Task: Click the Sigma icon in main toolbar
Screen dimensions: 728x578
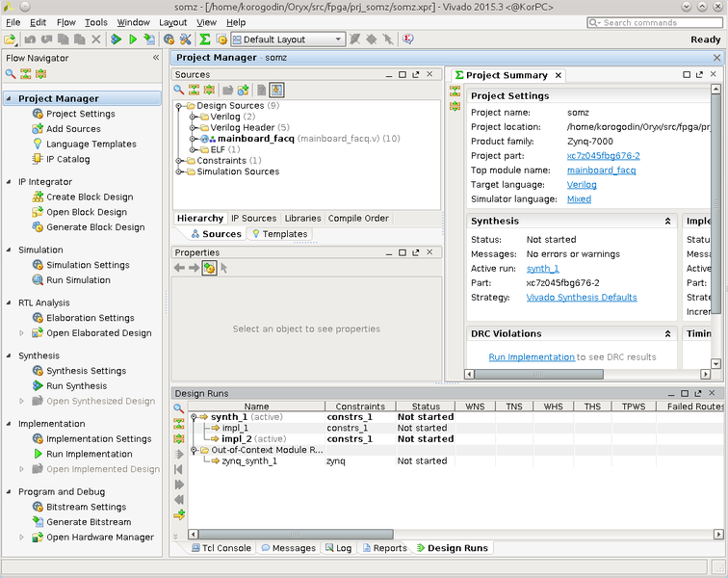Action: [204, 39]
